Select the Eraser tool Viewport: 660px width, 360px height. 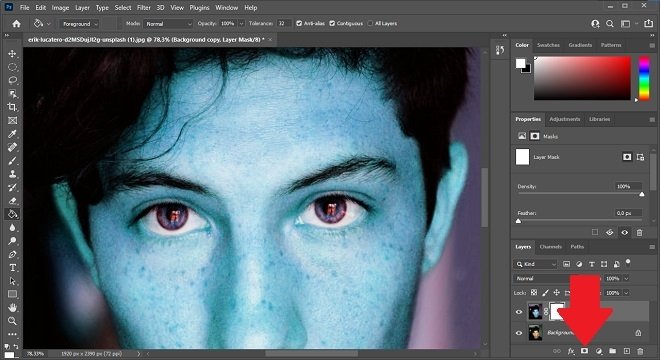12,201
